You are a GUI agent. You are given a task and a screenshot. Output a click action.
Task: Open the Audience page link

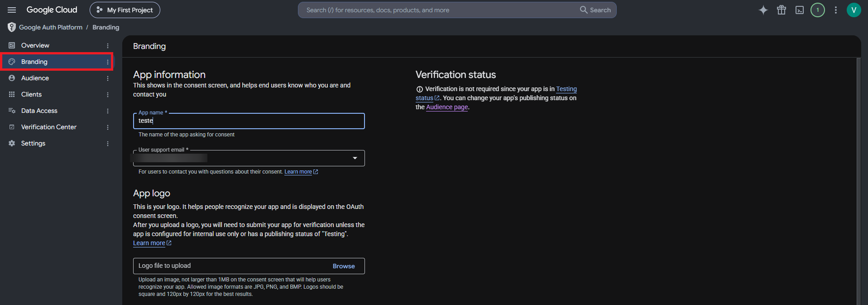[x=447, y=107]
